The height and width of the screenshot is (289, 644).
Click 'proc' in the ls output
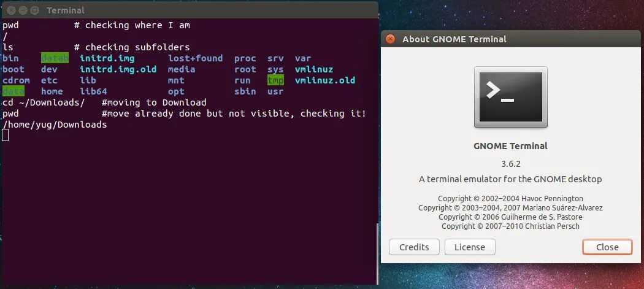click(x=245, y=58)
